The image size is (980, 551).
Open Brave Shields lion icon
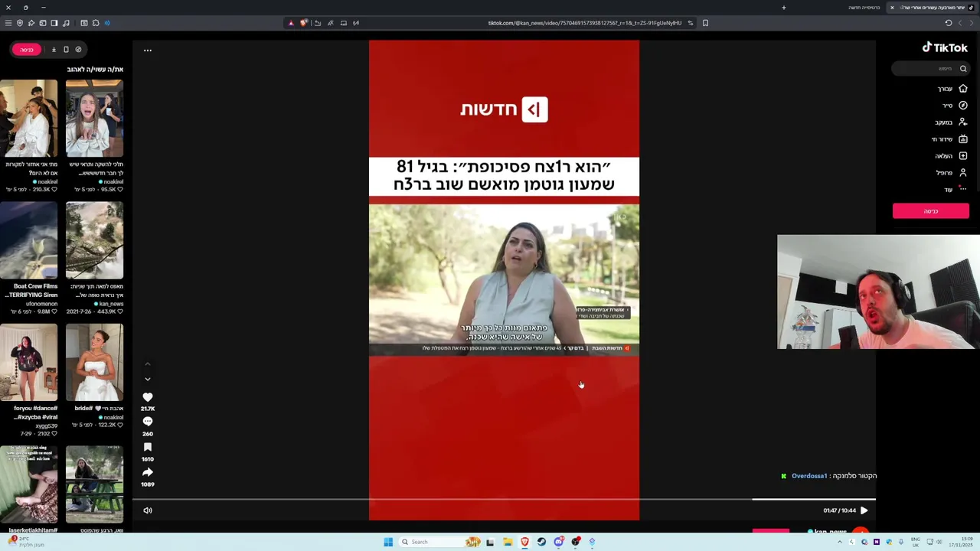tap(304, 23)
